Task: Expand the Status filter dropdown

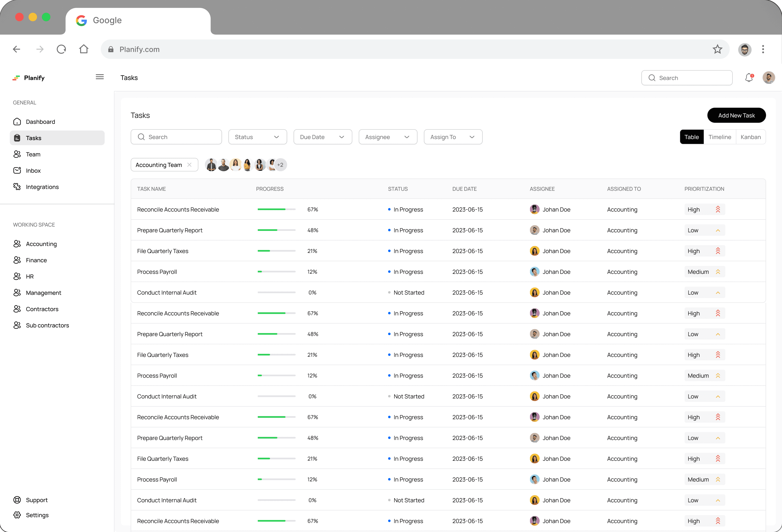Action: pos(257,137)
